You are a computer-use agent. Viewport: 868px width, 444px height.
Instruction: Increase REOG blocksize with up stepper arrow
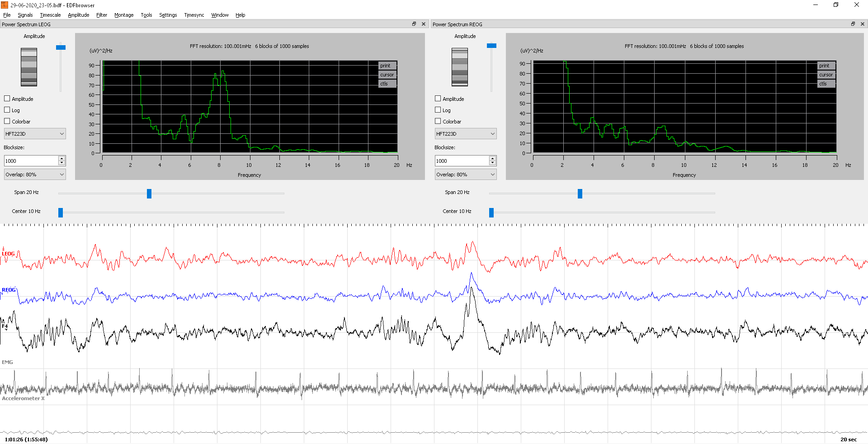point(492,158)
